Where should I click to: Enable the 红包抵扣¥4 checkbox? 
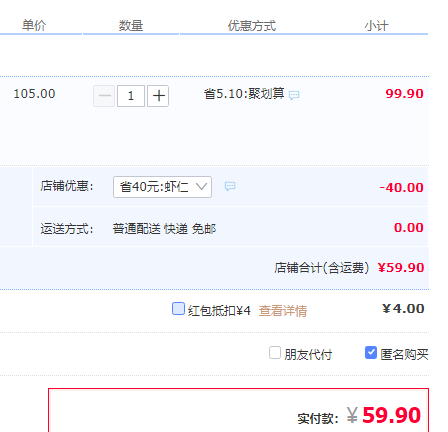(178, 308)
